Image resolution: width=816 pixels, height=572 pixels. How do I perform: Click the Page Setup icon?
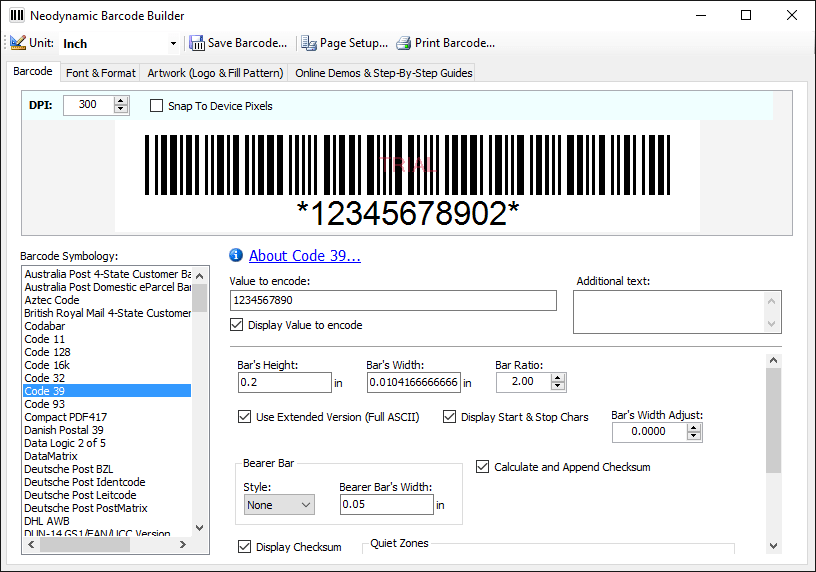pyautogui.click(x=309, y=43)
